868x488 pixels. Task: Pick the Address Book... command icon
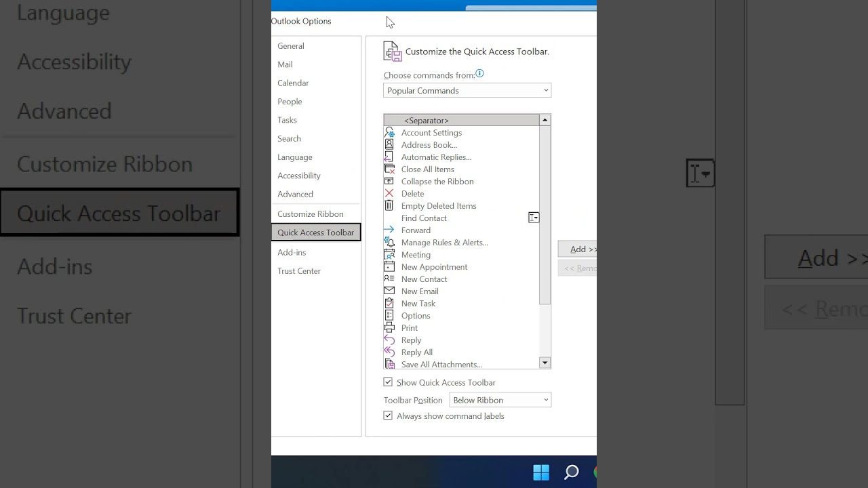click(x=389, y=145)
